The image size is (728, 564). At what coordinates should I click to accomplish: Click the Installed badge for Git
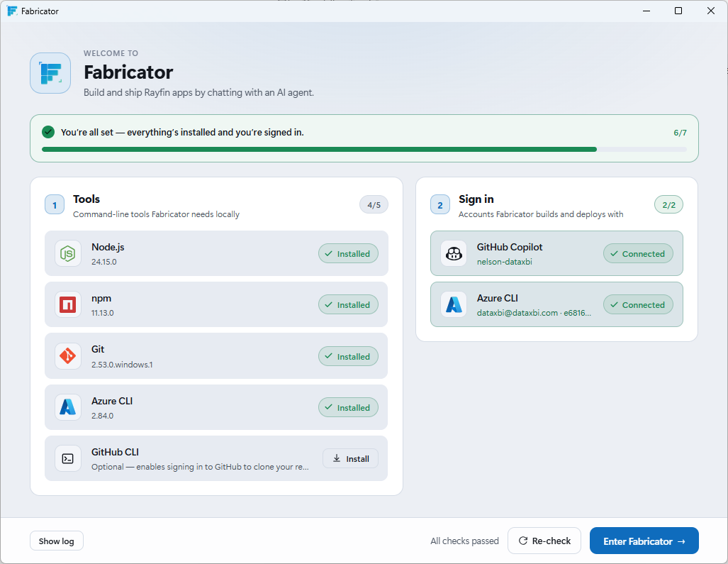348,356
